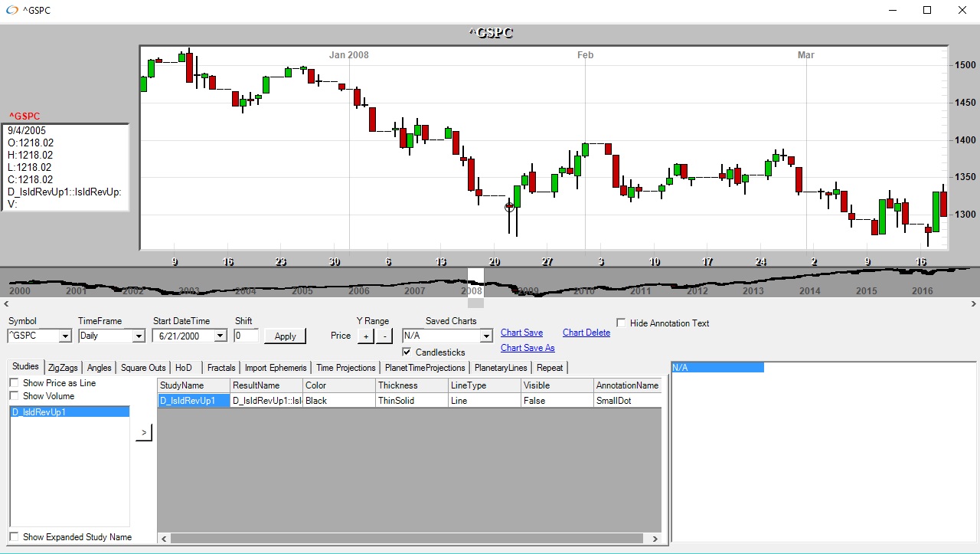Click the timeline scroll left arrow
980x554 pixels.
5,304
